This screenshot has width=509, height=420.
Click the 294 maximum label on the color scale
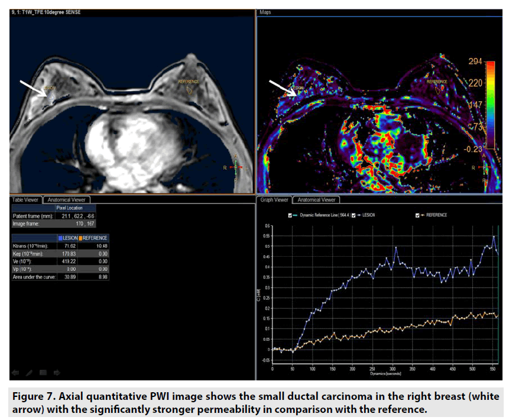click(x=475, y=61)
